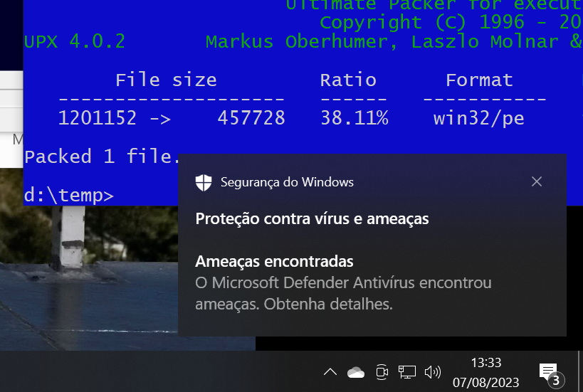Viewport: 583px width, 392px height.
Task: Open the clock showing 13:33
Action: 486,362
